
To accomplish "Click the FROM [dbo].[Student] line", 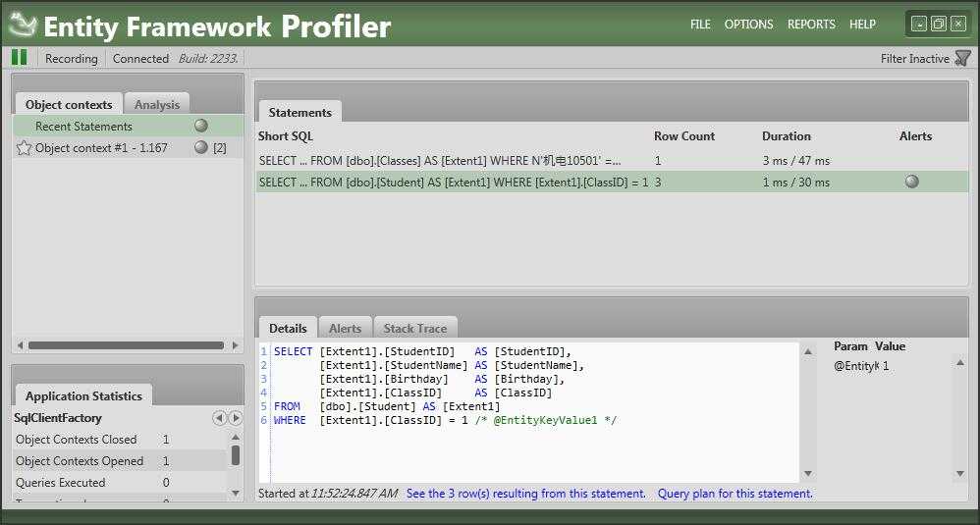I will [x=387, y=406].
